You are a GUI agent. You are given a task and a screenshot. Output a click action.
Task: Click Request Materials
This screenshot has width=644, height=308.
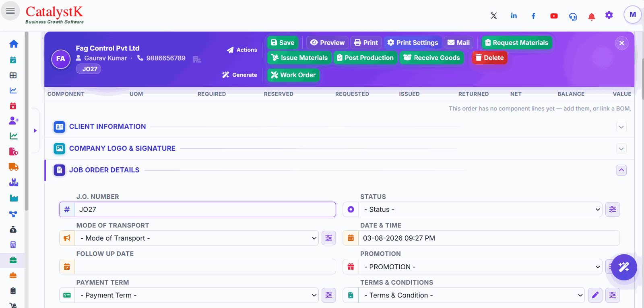517,43
